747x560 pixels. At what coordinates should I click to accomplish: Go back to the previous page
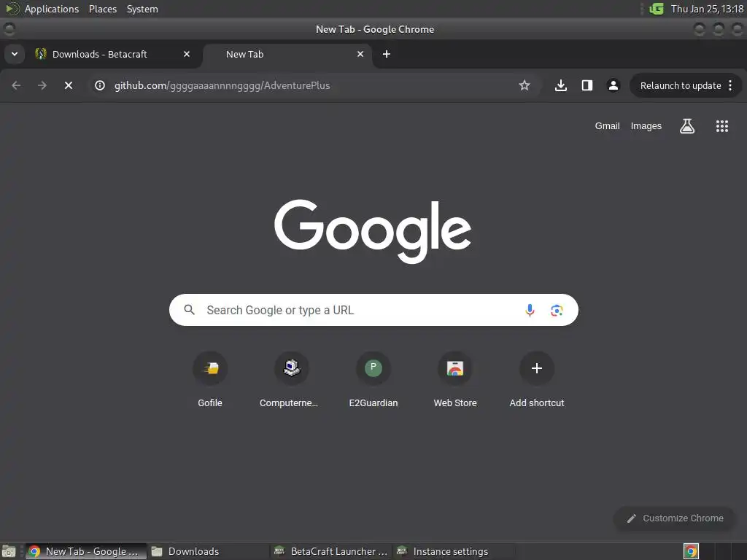pos(16,85)
